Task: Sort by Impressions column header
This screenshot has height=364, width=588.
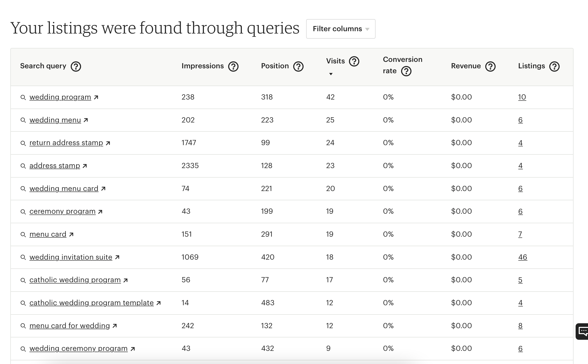Action: pyautogui.click(x=203, y=66)
